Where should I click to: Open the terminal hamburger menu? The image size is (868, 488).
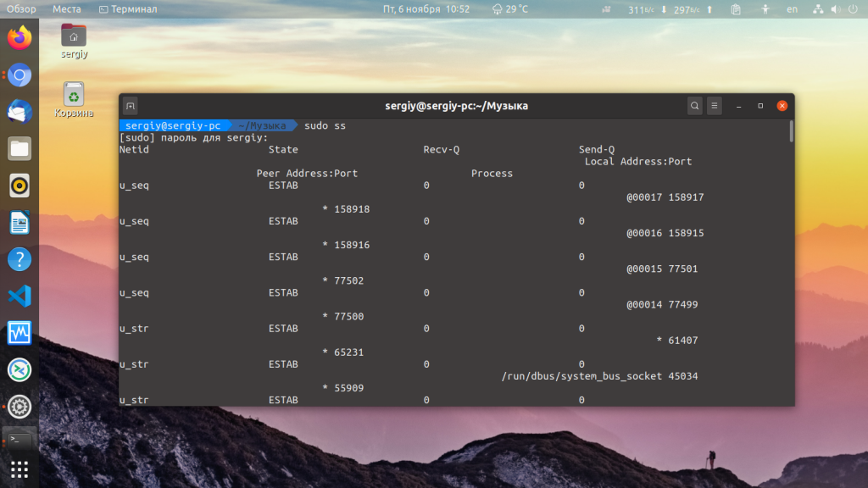(714, 105)
